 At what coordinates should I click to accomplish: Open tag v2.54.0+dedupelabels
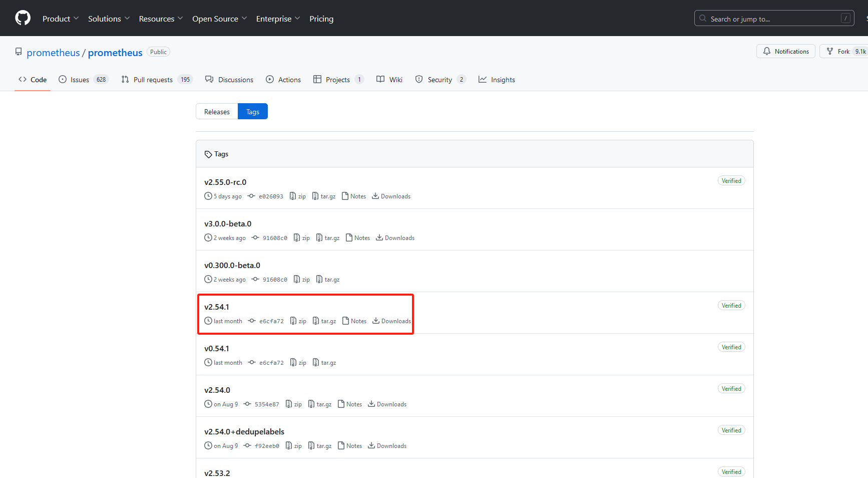click(244, 431)
